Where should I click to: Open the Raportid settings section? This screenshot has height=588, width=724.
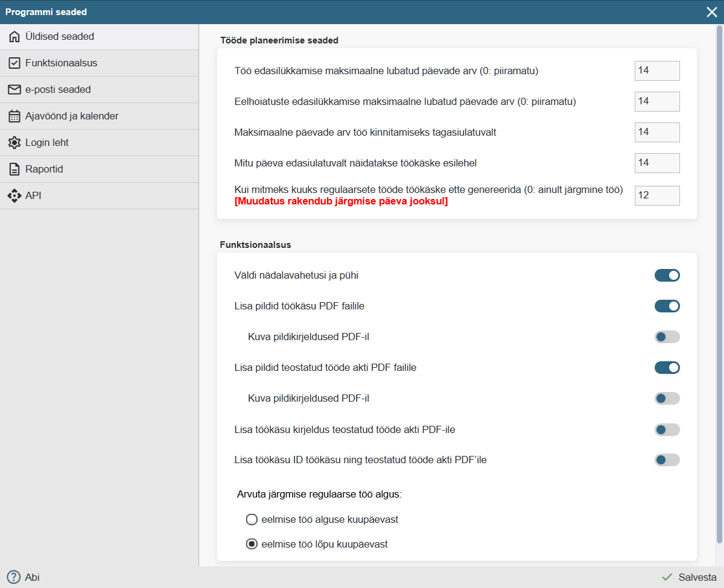[x=44, y=169]
